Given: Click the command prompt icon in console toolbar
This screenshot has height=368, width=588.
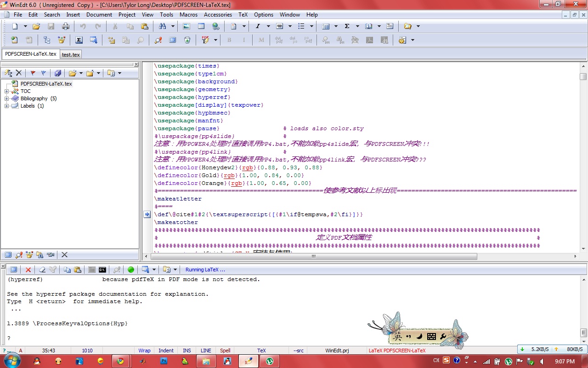Looking at the screenshot, I should (x=102, y=270).
